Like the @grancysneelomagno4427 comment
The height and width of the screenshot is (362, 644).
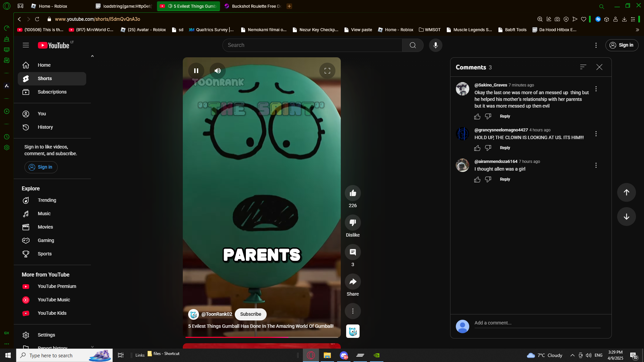pos(477,148)
